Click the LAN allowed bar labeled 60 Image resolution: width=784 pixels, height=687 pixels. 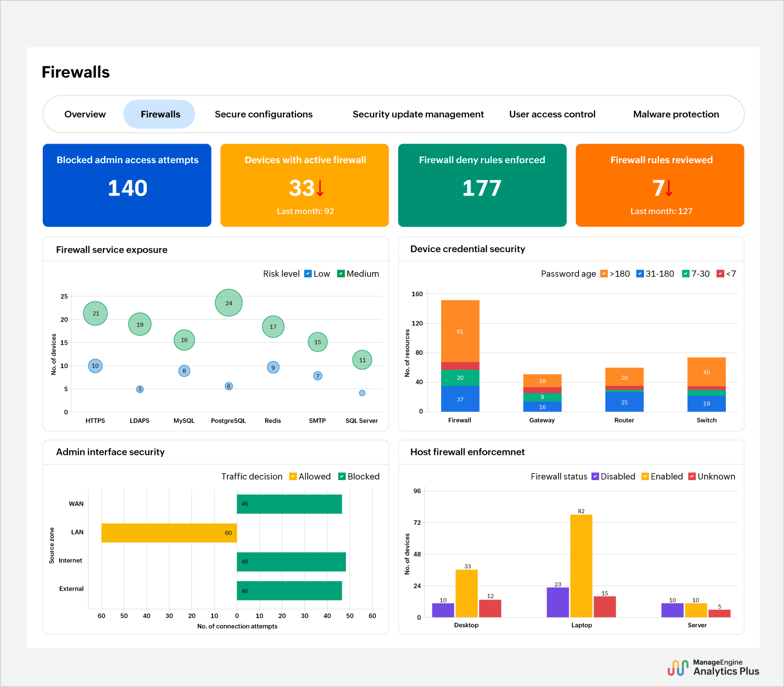click(169, 533)
